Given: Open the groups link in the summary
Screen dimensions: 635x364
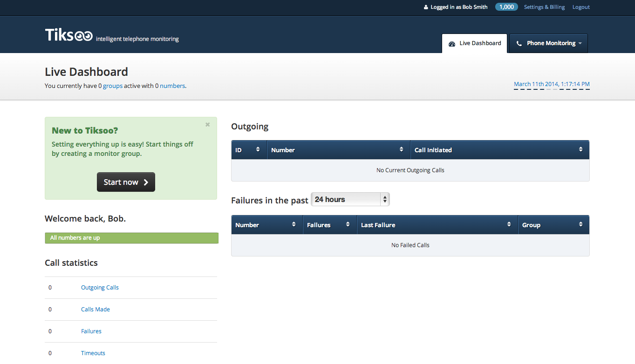Looking at the screenshot, I should 113,86.
